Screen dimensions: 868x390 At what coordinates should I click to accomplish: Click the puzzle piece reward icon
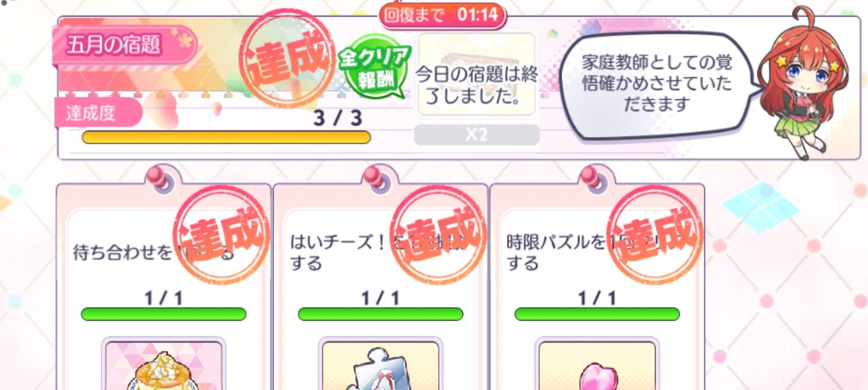click(x=381, y=365)
